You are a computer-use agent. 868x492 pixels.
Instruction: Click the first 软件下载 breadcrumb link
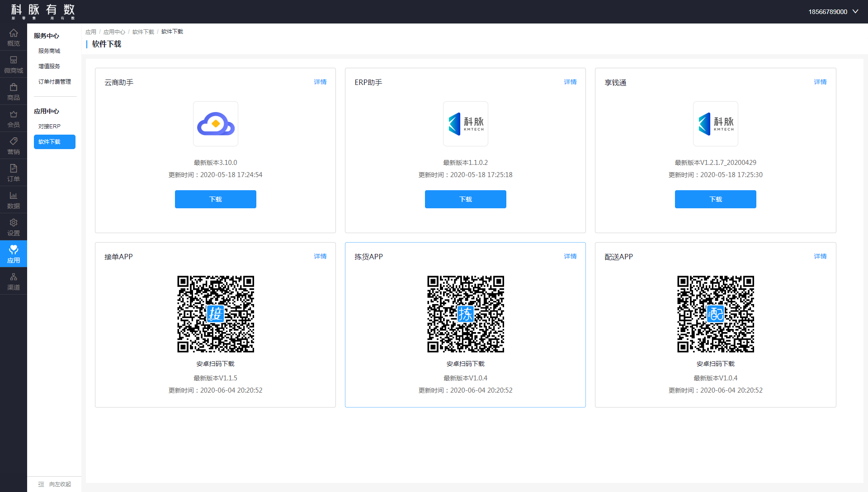(143, 32)
